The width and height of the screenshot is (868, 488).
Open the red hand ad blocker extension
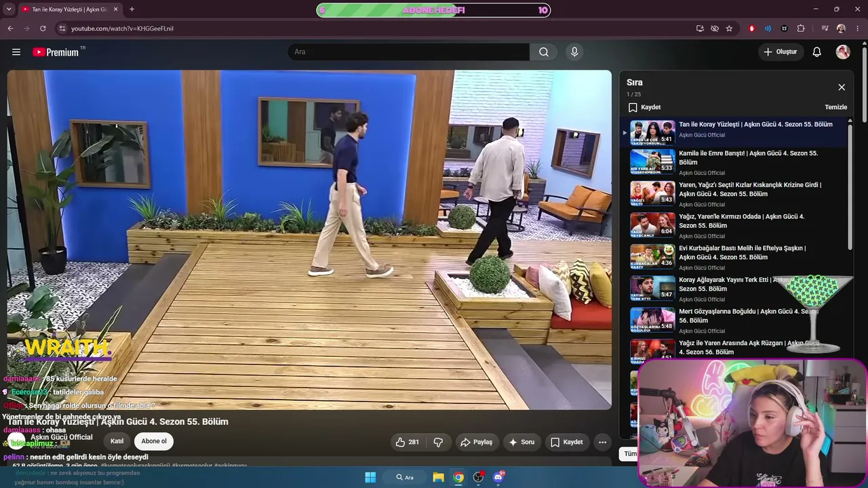click(x=751, y=28)
